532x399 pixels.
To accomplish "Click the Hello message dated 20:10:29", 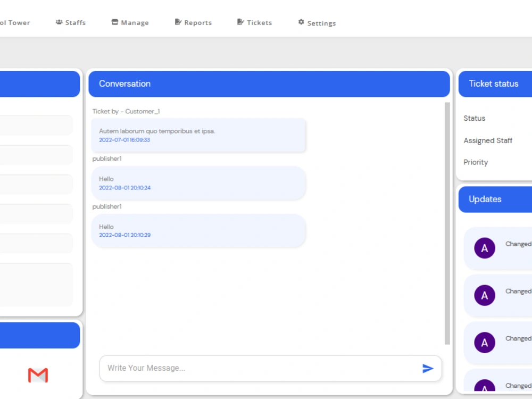I will click(198, 230).
